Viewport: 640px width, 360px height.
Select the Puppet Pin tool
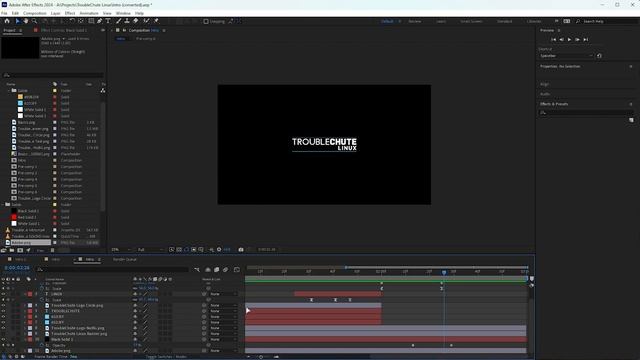pyautogui.click(x=156, y=21)
